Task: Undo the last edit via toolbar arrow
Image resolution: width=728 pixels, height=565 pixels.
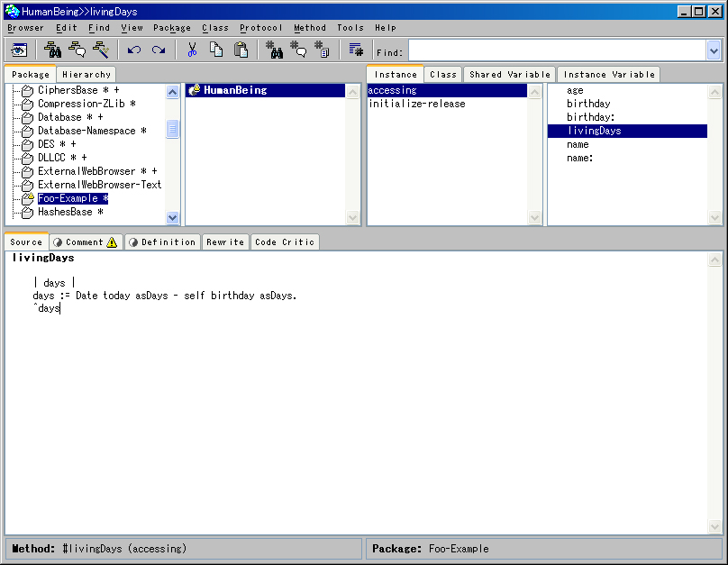Action: 134,50
